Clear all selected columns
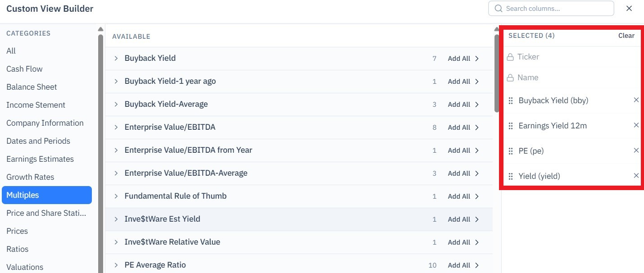The height and width of the screenshot is (273, 644). pos(626,36)
